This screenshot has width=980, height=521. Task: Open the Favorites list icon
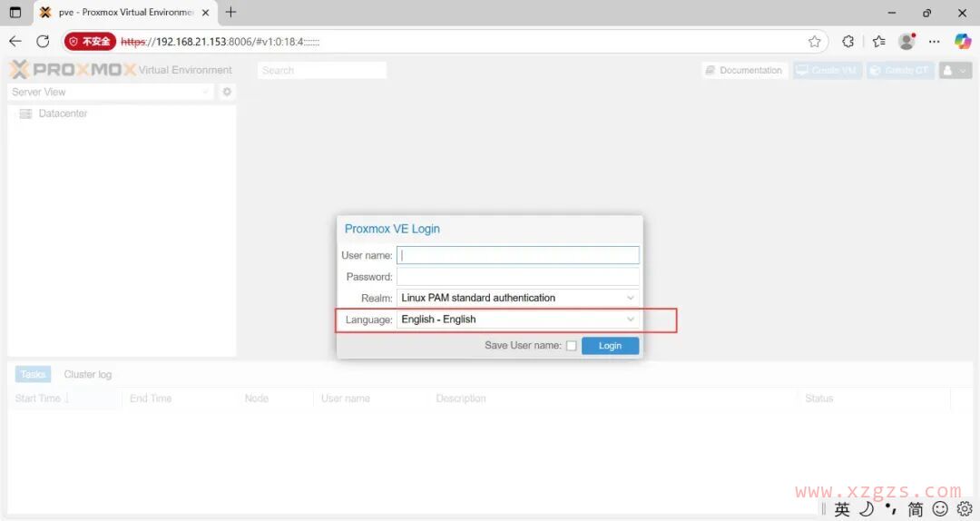(x=878, y=42)
